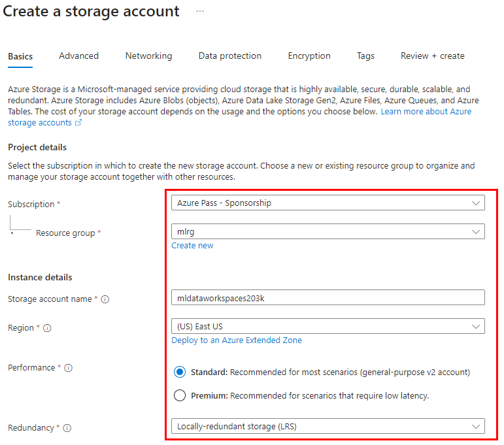Select the Premium performance radio button
Image resolution: width=504 pixels, height=445 pixels.
180,395
